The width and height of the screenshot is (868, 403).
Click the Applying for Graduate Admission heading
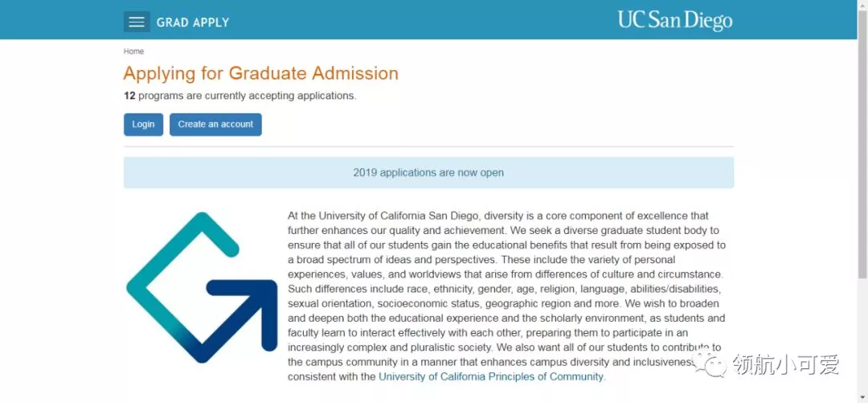click(260, 73)
